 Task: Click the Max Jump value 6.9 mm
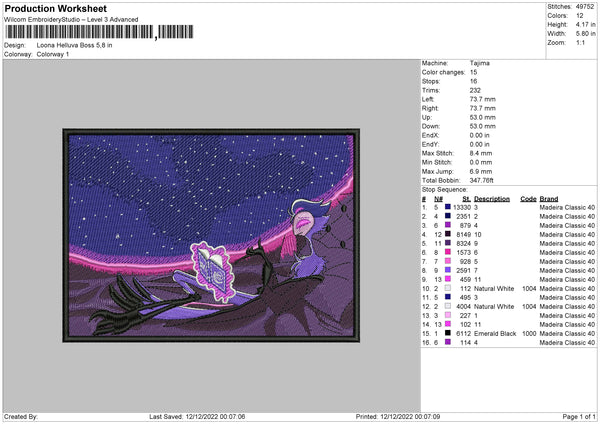point(481,171)
